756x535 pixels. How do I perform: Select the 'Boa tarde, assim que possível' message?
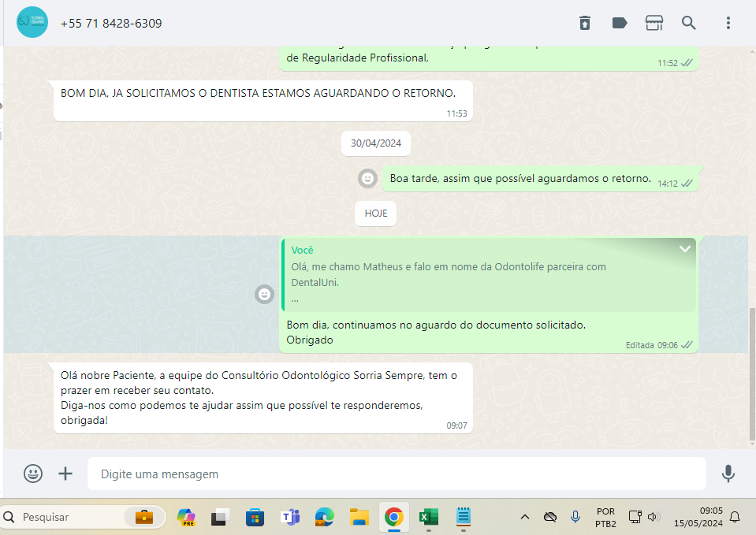click(x=540, y=179)
